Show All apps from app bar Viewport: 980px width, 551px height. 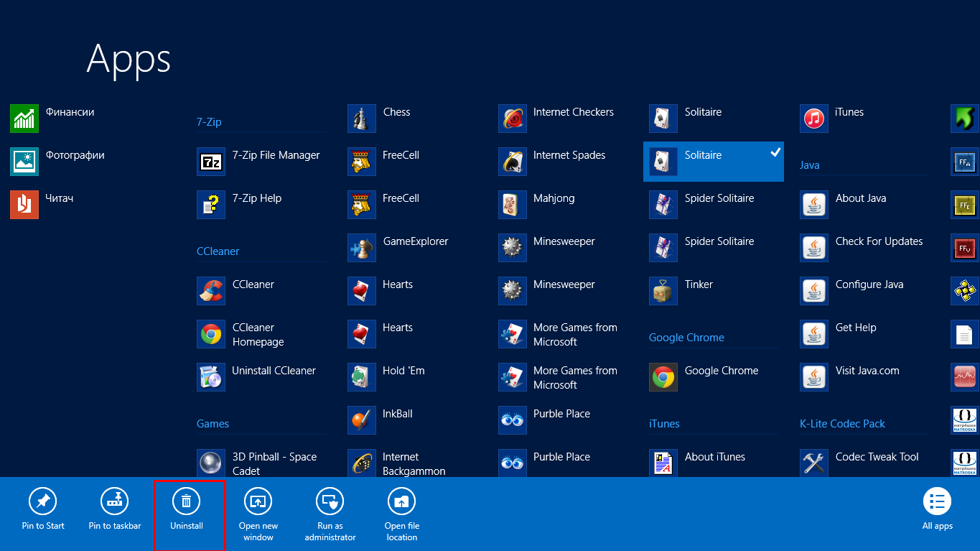(x=938, y=509)
